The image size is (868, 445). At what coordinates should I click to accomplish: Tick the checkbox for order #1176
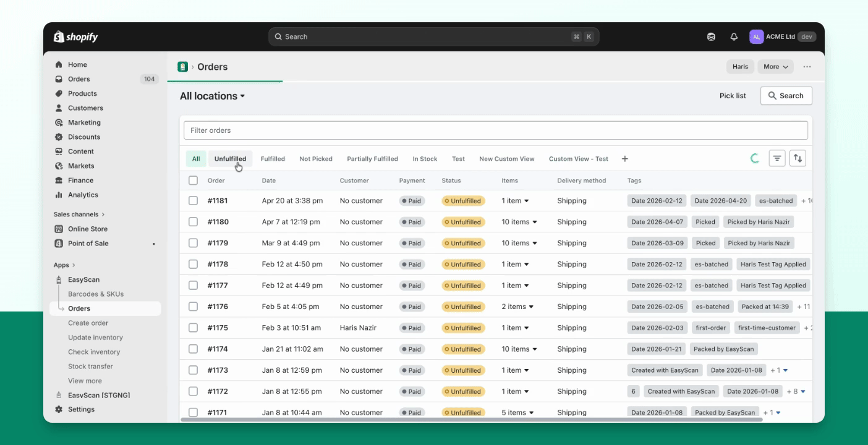[193, 307]
